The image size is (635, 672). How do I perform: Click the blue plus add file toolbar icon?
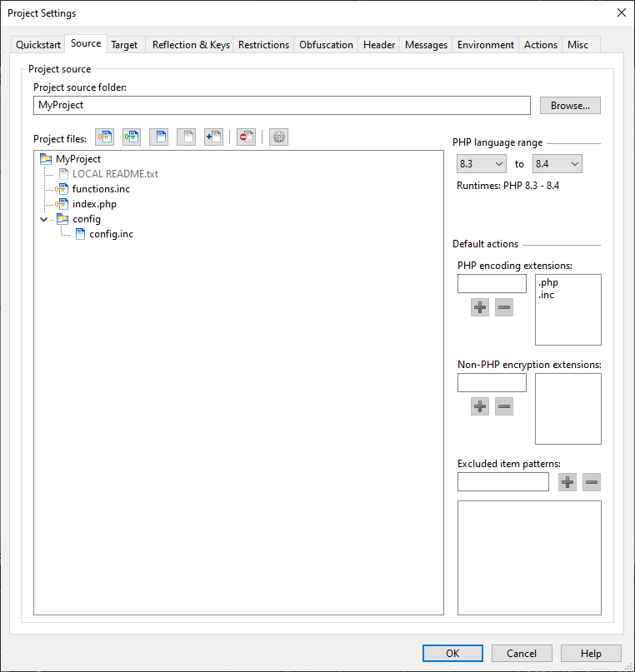click(213, 137)
